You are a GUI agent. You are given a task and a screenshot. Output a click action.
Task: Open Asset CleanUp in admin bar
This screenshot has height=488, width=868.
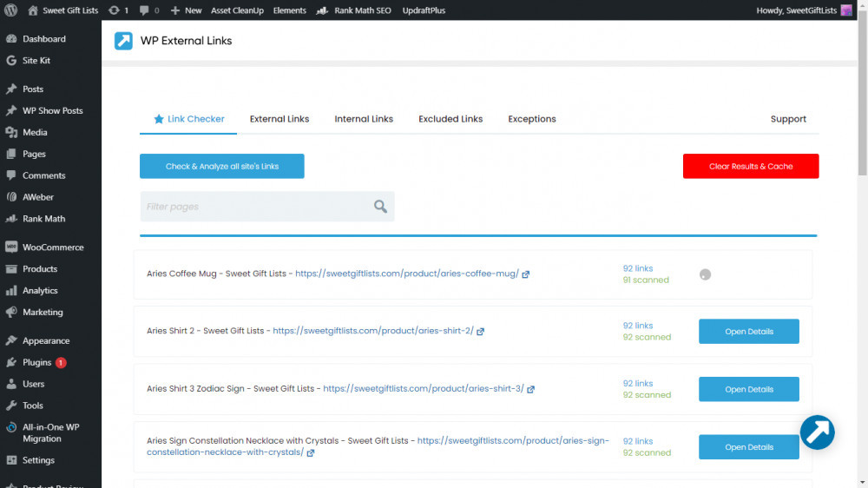click(237, 10)
